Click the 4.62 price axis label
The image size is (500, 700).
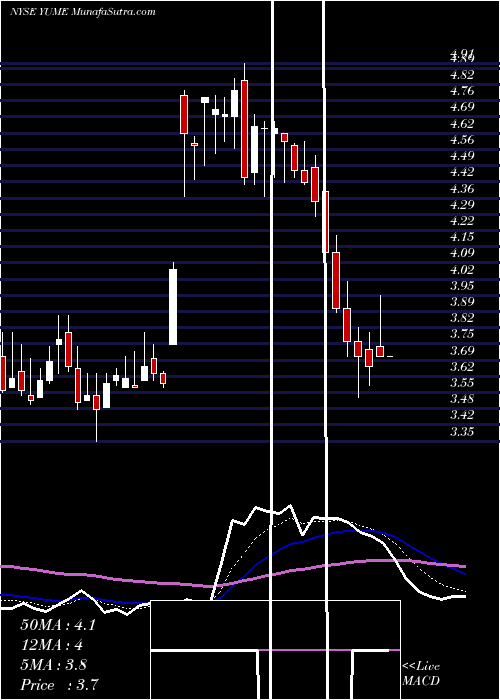(x=462, y=124)
